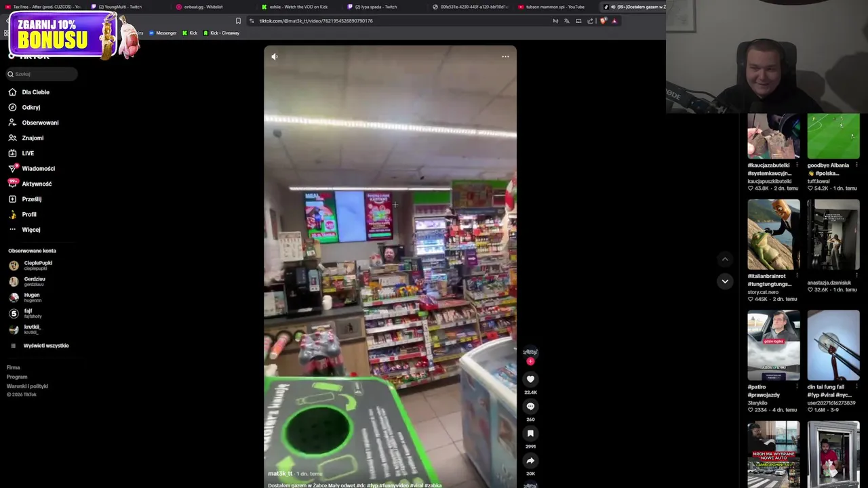Go to the previous video arrow
The height and width of the screenshot is (488, 868).
click(725, 259)
